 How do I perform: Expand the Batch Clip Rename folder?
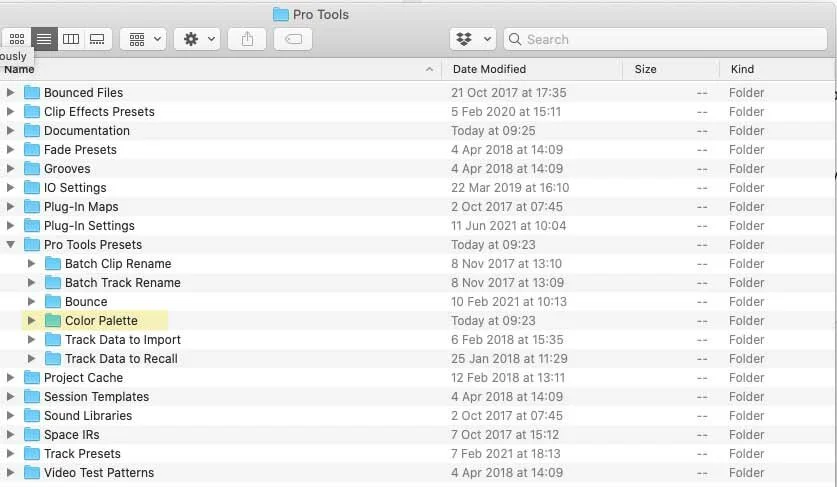[x=31, y=263]
